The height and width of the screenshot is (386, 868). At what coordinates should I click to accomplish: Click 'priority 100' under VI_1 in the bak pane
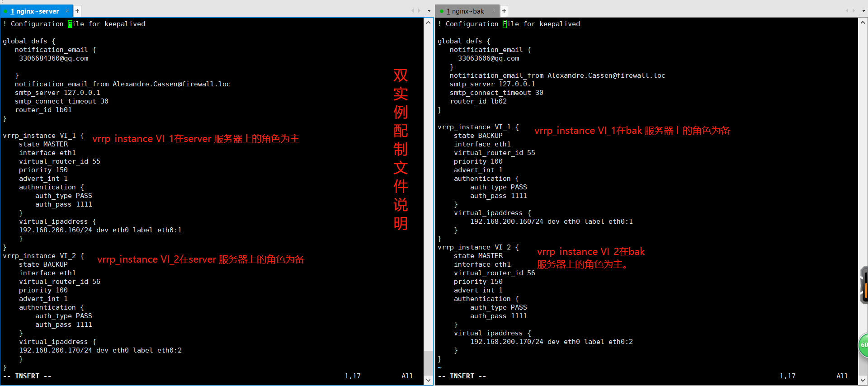tap(478, 161)
